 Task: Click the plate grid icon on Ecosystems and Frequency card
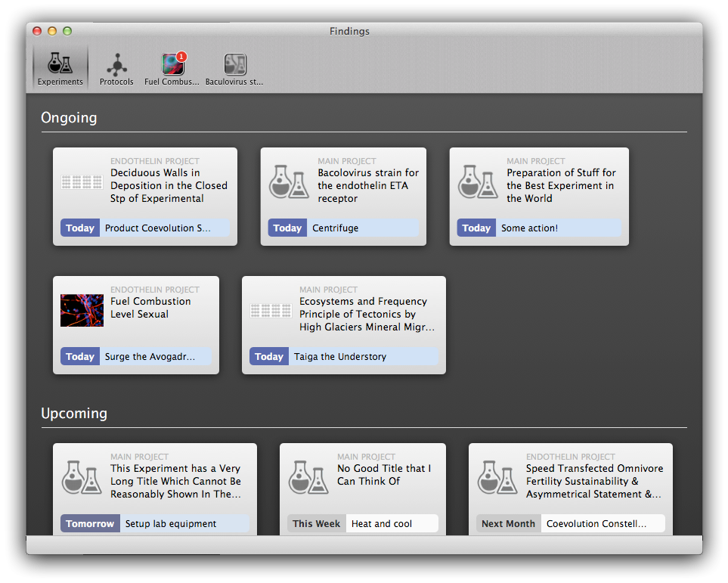(271, 310)
